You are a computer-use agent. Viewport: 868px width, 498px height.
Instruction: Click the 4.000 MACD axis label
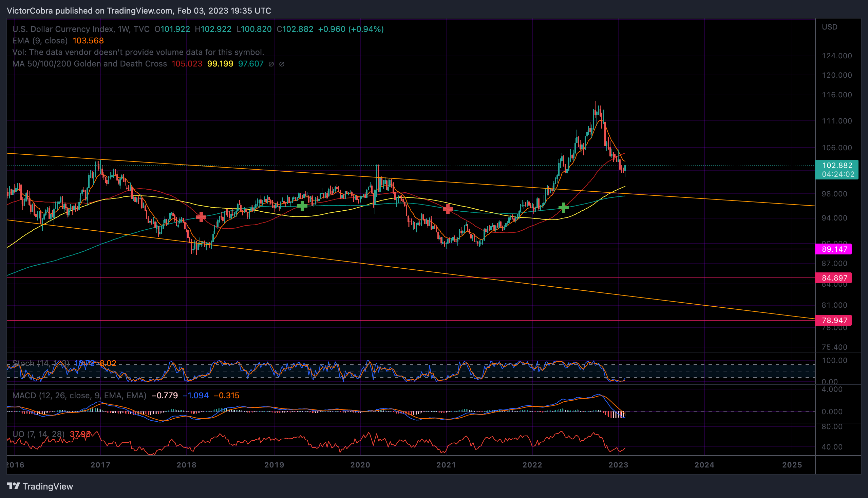point(832,389)
